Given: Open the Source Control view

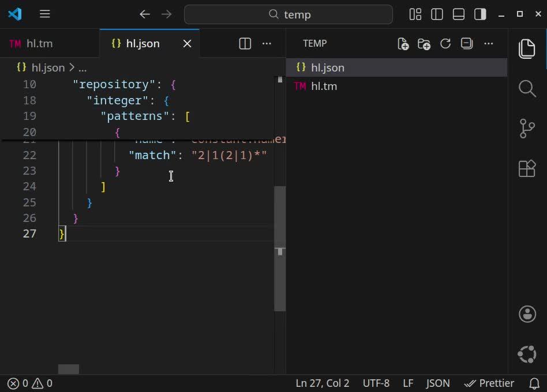Looking at the screenshot, I should point(527,129).
